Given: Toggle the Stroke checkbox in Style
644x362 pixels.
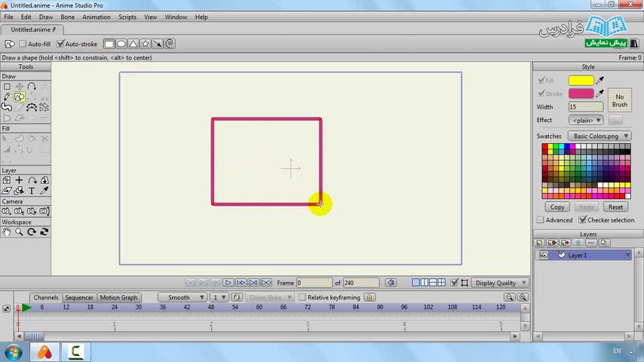Looking at the screenshot, I should click(541, 94).
